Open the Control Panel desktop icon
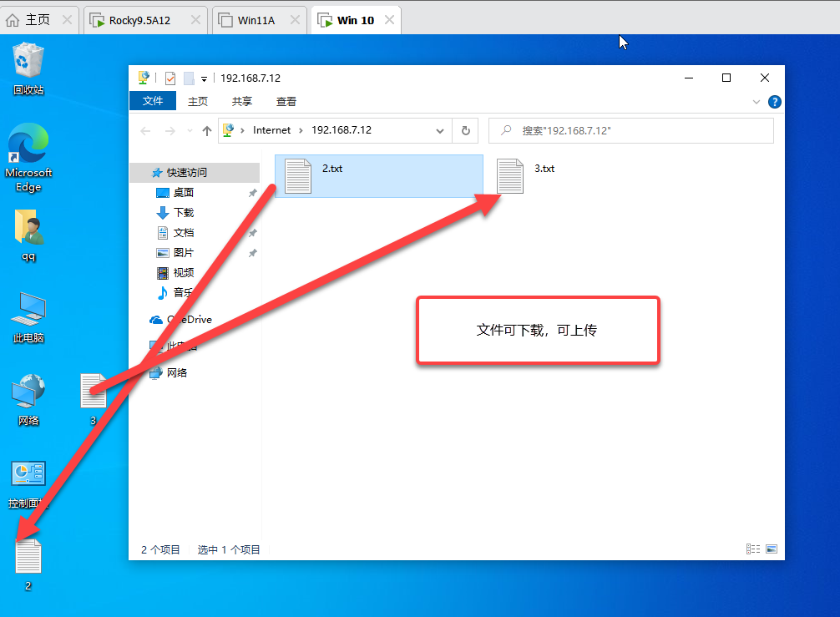This screenshot has height=617, width=840. pyautogui.click(x=28, y=476)
